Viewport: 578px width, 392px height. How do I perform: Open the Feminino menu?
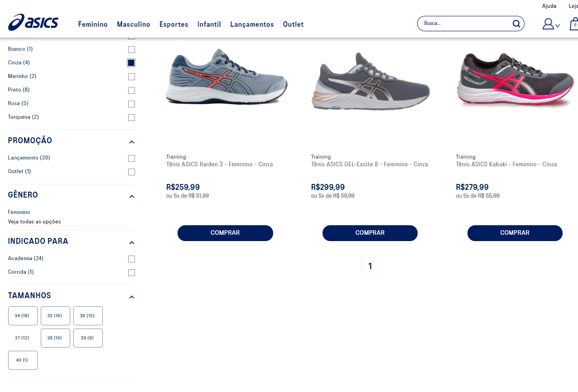point(93,24)
